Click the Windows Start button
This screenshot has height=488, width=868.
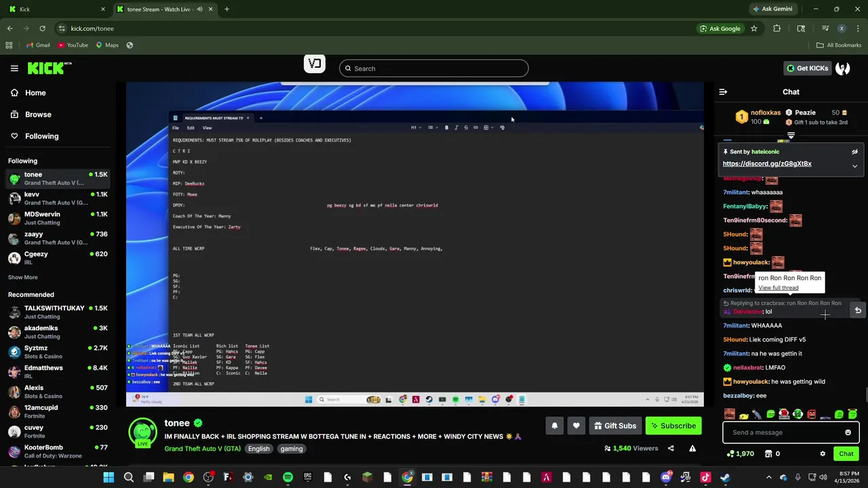pyautogui.click(x=108, y=477)
